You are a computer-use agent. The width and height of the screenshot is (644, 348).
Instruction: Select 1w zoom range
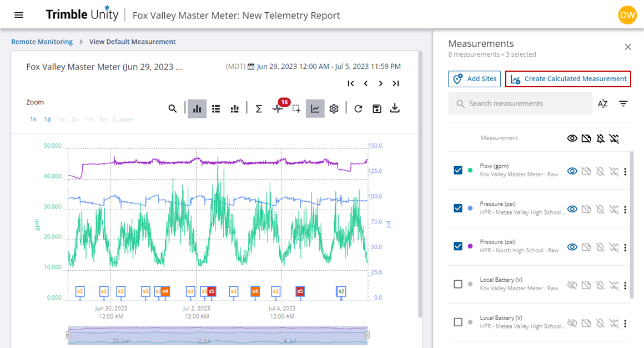pos(62,120)
